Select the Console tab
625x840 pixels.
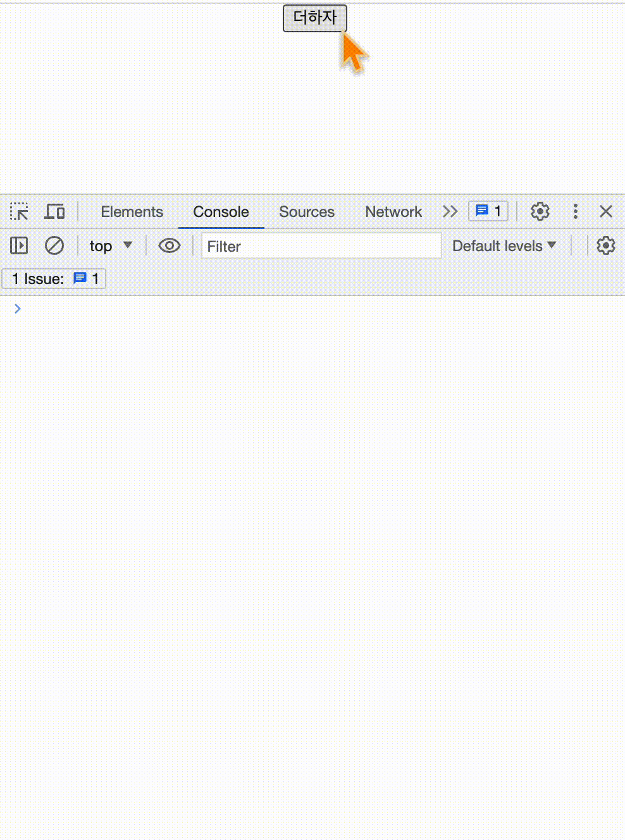[x=221, y=212]
